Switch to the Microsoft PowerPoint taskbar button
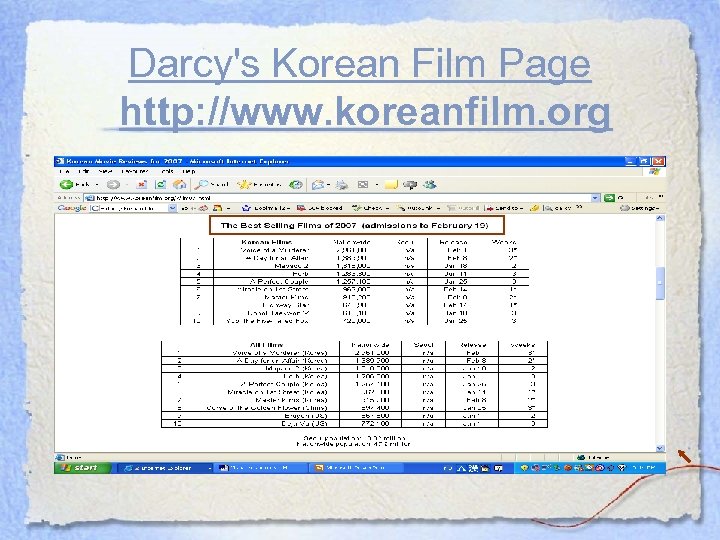The height and width of the screenshot is (540, 720). [x=357, y=467]
